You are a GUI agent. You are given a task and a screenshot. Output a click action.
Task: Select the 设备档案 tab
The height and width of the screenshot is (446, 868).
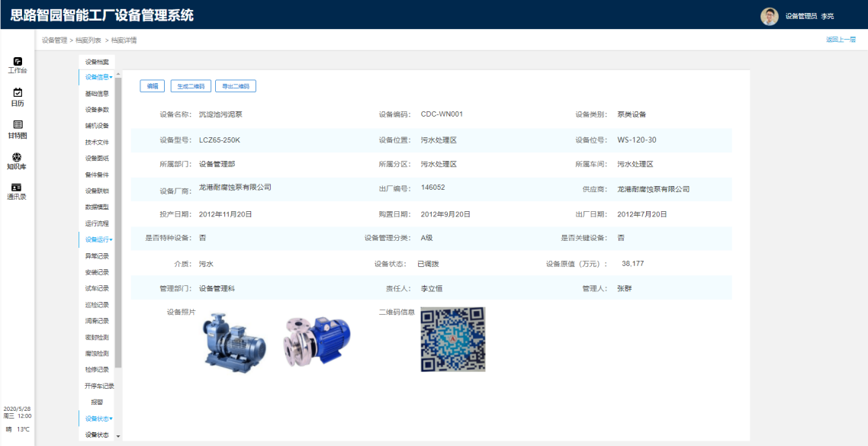click(x=97, y=62)
